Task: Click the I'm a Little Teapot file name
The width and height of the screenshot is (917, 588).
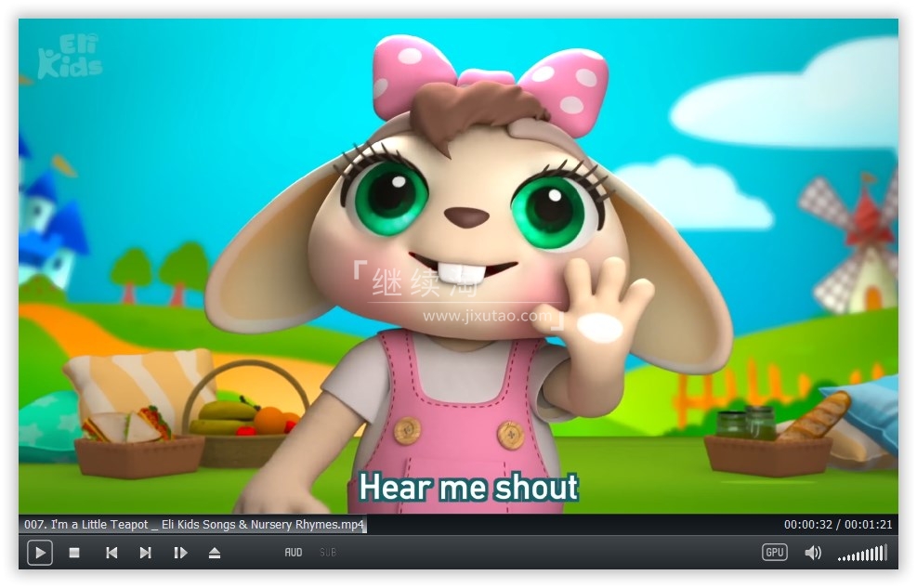Action: 193,525
